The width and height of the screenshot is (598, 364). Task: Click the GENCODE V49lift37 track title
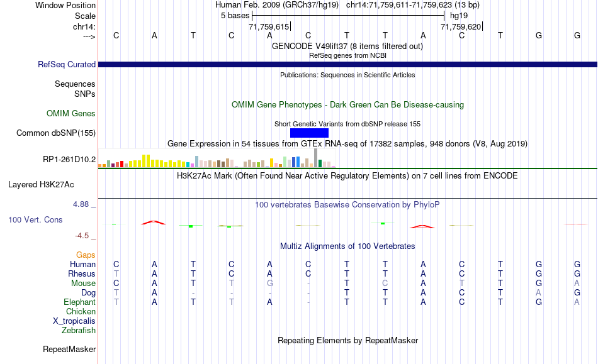click(347, 46)
